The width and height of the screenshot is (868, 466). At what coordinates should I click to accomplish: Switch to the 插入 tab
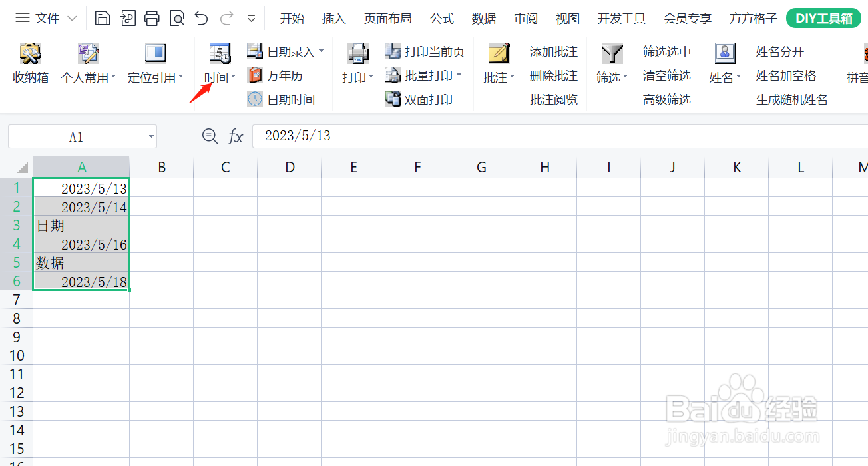tap(333, 19)
